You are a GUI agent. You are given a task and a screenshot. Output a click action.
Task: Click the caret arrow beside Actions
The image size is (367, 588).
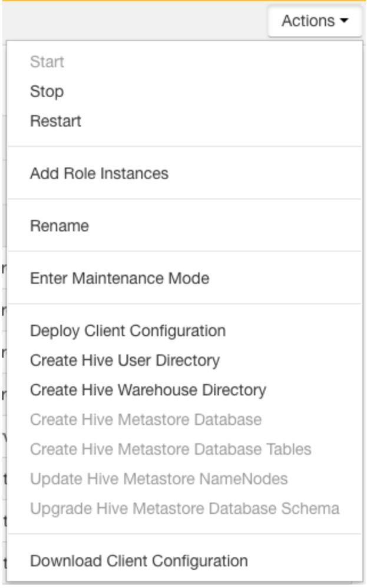click(344, 21)
